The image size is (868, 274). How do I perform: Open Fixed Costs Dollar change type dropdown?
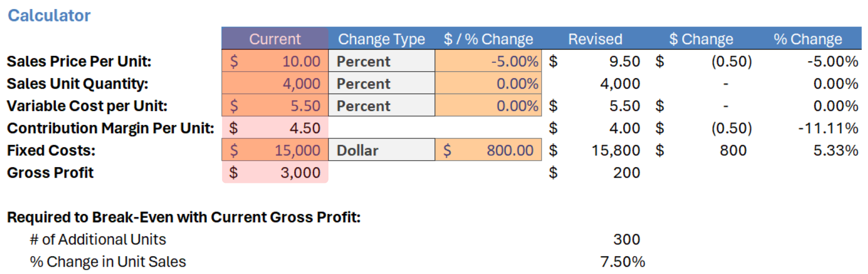382,150
